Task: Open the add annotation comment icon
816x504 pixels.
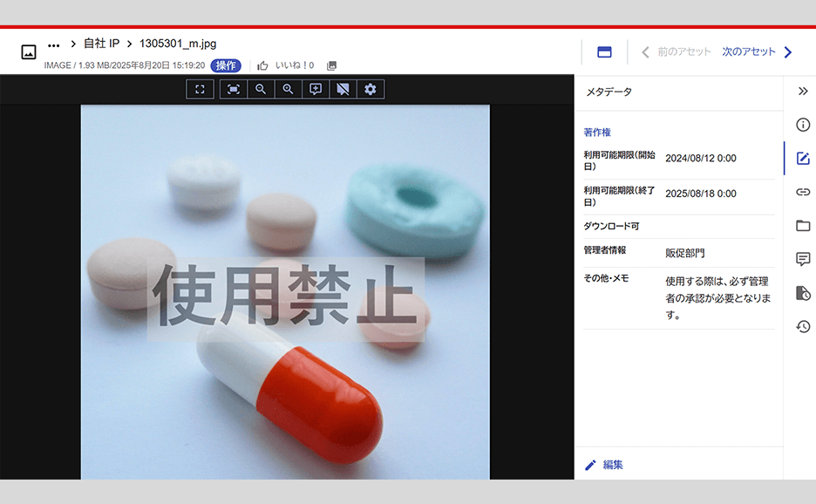Action: (316, 88)
